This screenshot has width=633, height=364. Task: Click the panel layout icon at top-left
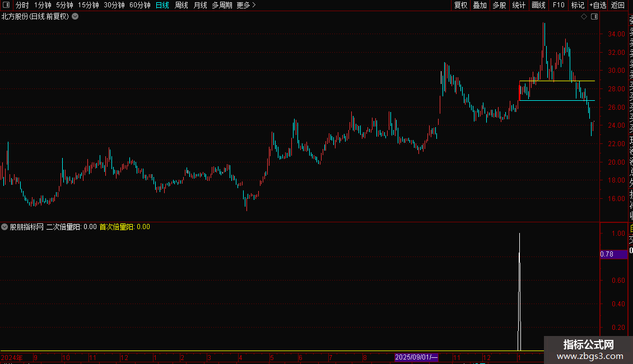coord(6,5)
